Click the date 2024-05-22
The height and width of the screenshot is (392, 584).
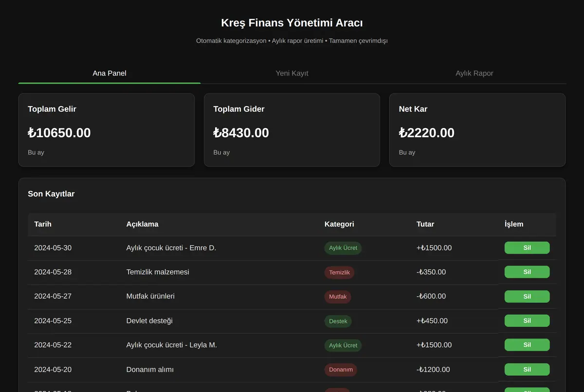click(x=53, y=345)
